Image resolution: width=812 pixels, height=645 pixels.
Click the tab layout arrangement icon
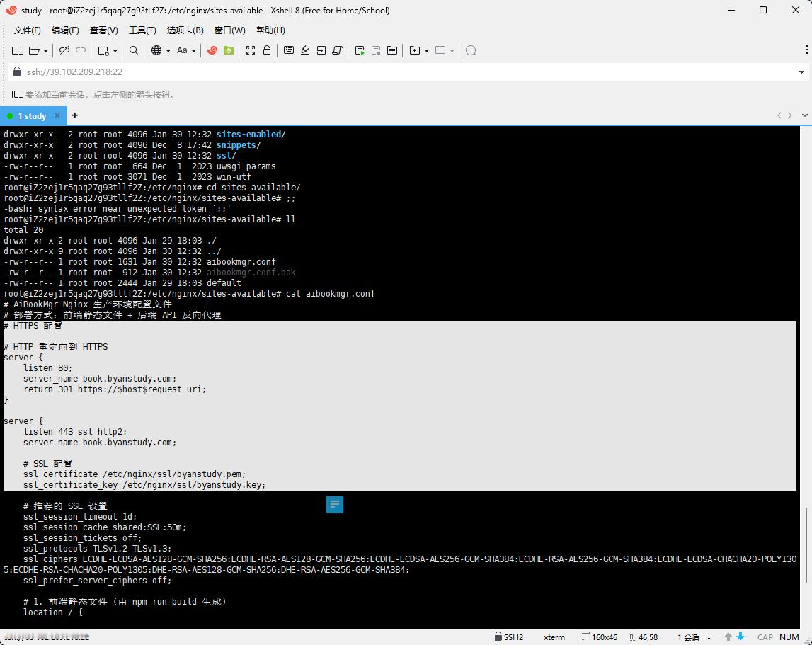coord(440,50)
